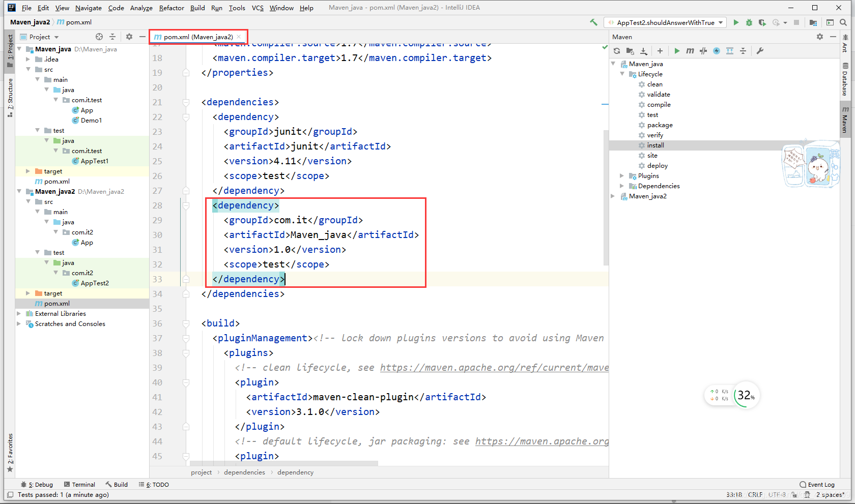This screenshot has height=504, width=855.
Task: Run with Coverage icon in main toolbar
Action: tap(762, 22)
